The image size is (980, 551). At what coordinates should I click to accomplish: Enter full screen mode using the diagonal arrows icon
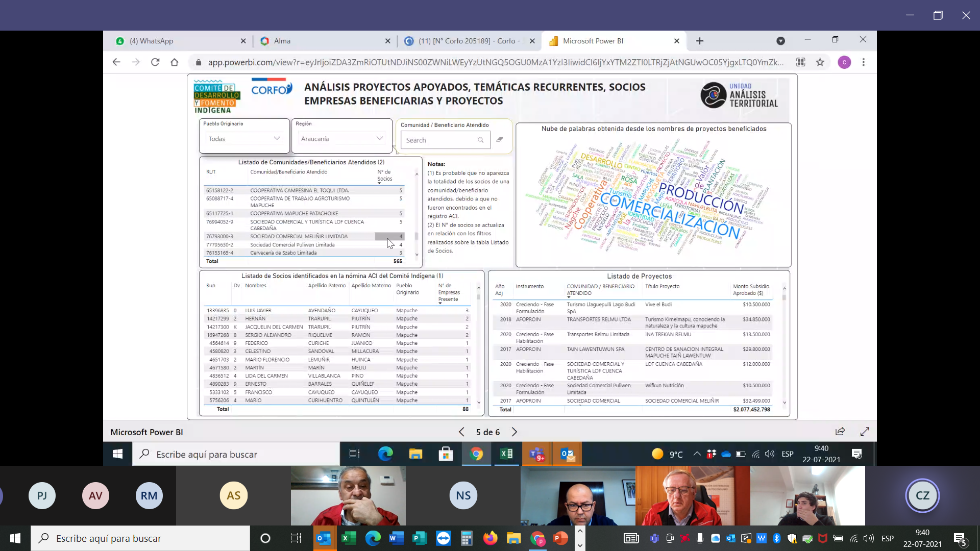[x=865, y=432]
